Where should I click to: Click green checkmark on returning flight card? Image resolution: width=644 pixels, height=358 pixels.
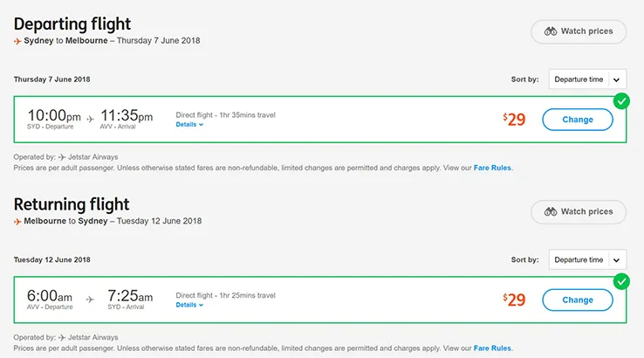pyautogui.click(x=620, y=281)
